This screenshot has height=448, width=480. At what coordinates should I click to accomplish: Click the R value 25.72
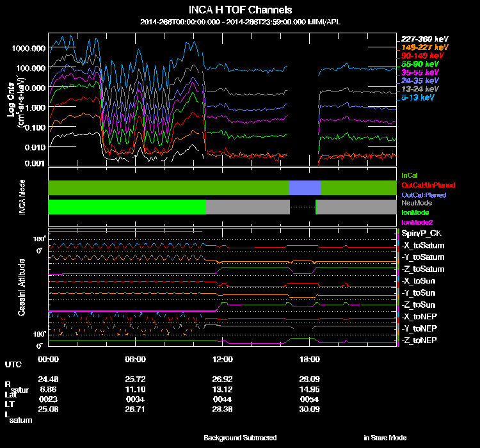coord(135,380)
